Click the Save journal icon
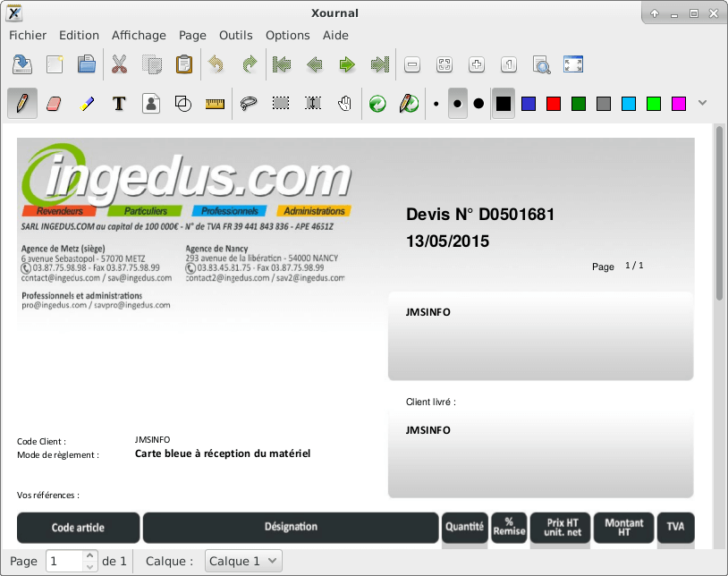The image size is (728, 576). (21, 64)
